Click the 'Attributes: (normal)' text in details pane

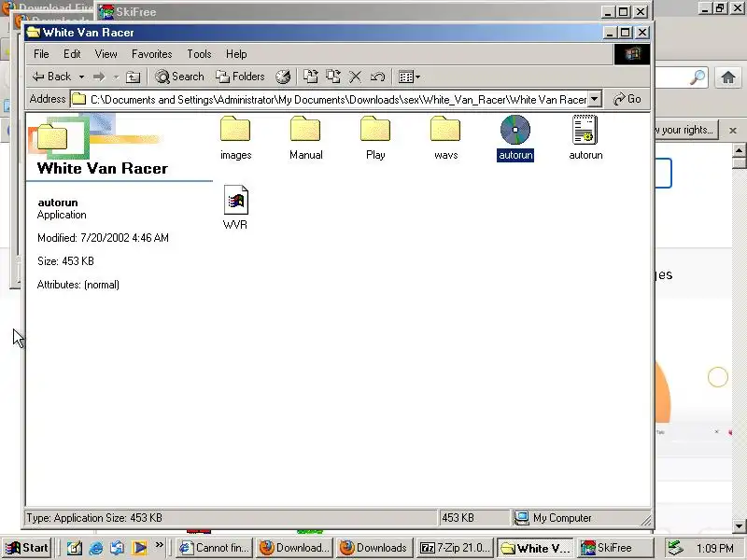click(78, 285)
